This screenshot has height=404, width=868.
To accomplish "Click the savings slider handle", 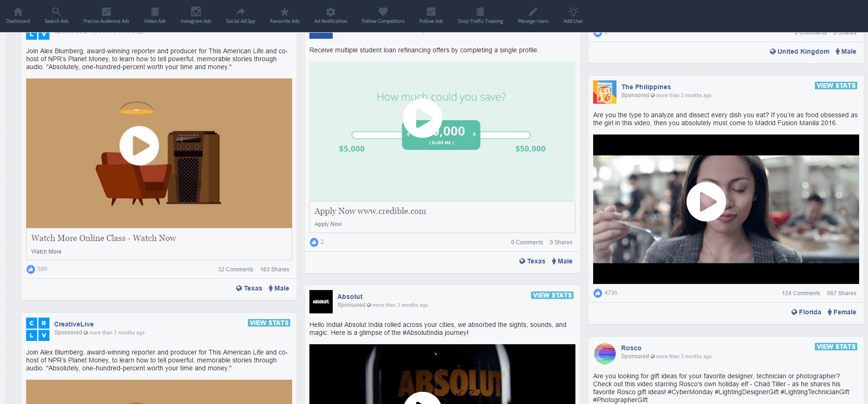I will point(441,135).
